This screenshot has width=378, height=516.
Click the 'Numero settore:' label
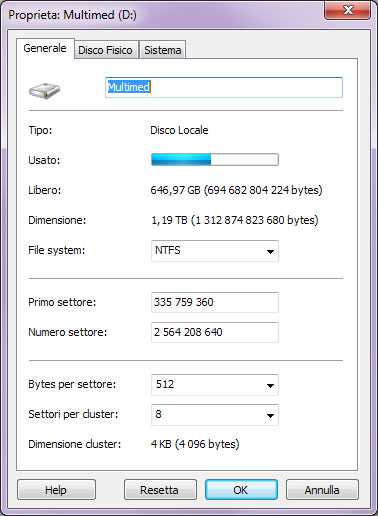point(68,332)
